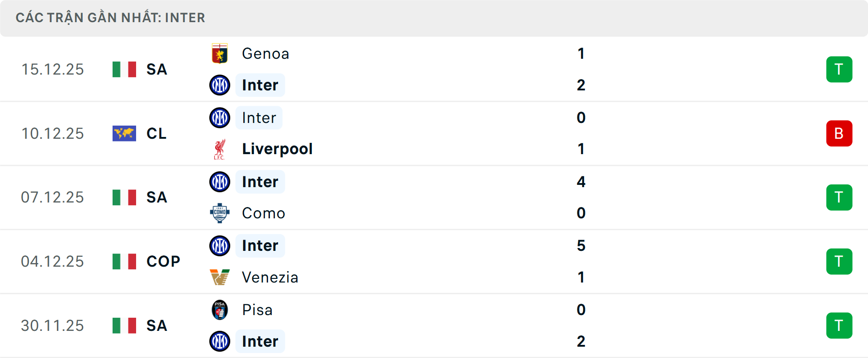Open the Como team link
868x358 pixels.
[264, 213]
